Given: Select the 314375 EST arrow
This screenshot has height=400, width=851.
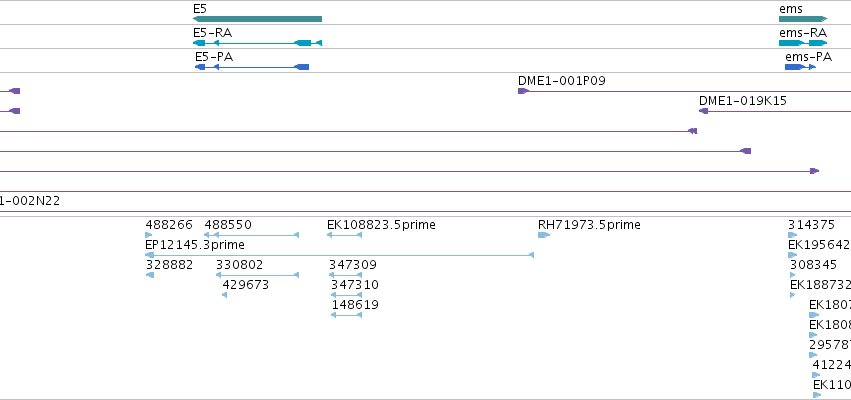Looking at the screenshot, I should click(792, 235).
